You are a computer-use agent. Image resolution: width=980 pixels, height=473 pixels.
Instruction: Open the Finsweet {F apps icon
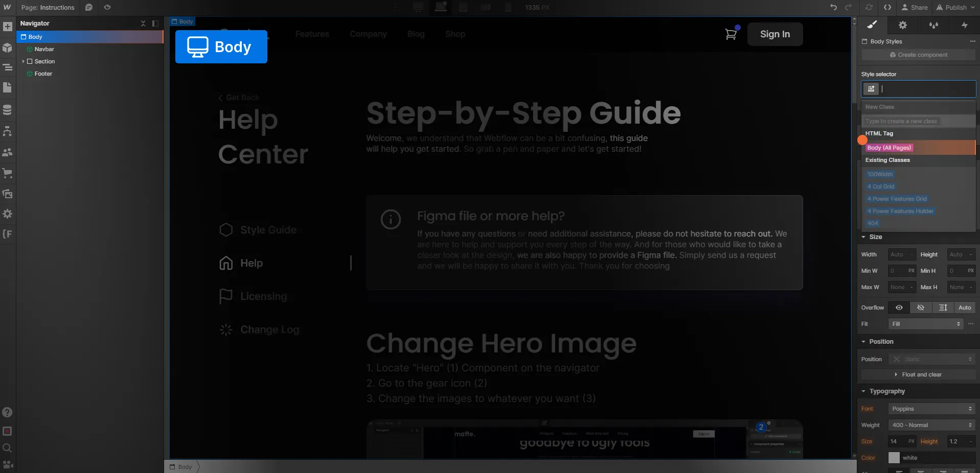[7, 234]
